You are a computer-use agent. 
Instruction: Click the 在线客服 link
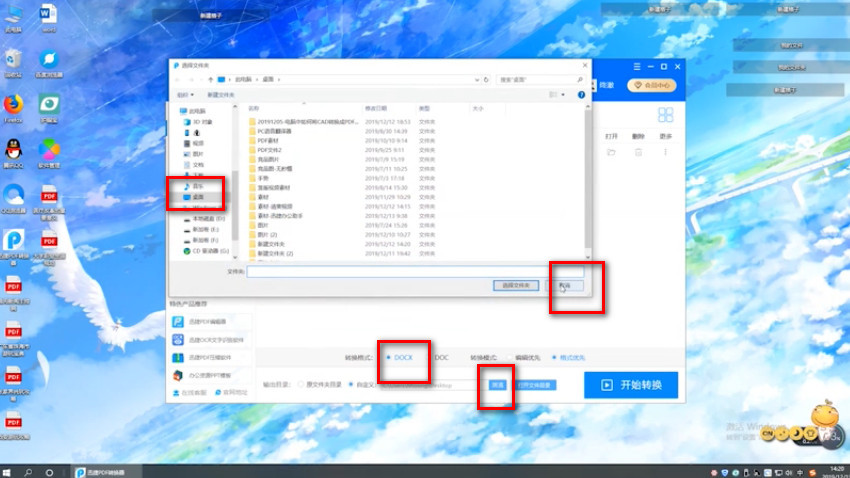point(190,393)
